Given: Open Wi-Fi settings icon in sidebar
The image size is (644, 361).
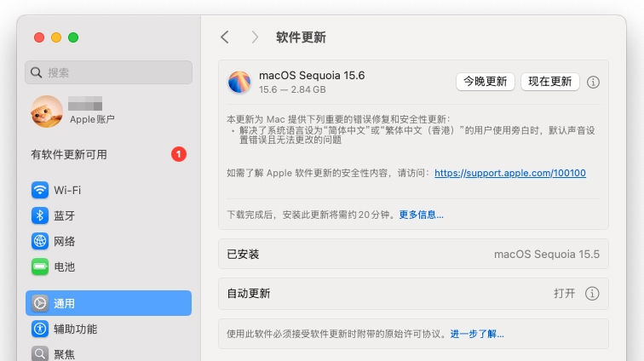Looking at the screenshot, I should tap(40, 190).
